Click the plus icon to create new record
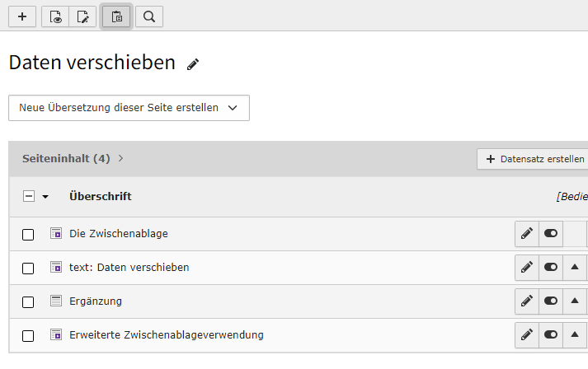 [x=22, y=16]
